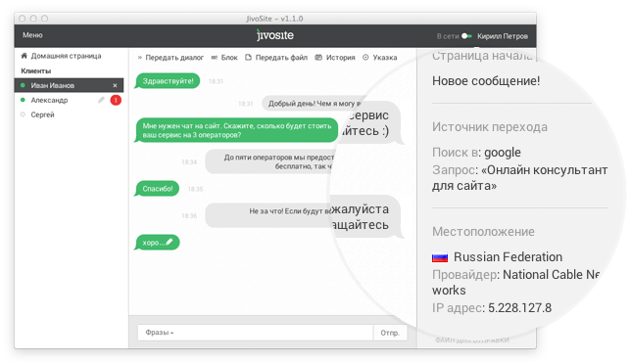630x364 pixels.
Task: Activate the Указка pointer icon
Action: tap(365, 58)
